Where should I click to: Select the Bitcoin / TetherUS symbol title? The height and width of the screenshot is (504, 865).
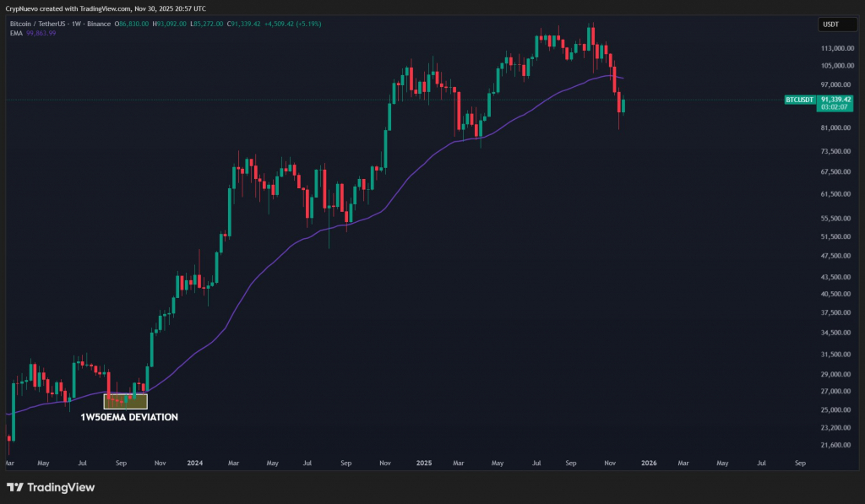click(x=37, y=24)
